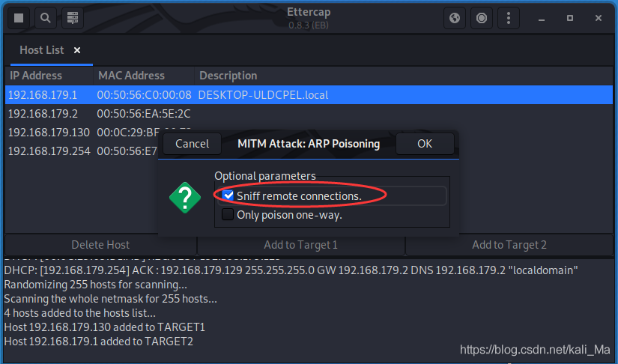This screenshot has width=618, height=364.
Task: Sort by MAC Address column header
Action: pyautogui.click(x=131, y=76)
